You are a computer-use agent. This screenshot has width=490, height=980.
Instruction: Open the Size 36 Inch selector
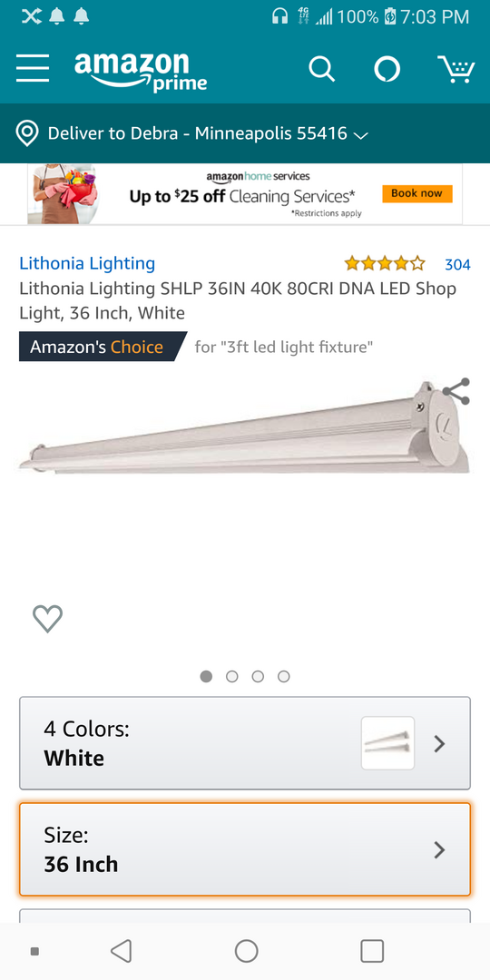click(x=245, y=849)
